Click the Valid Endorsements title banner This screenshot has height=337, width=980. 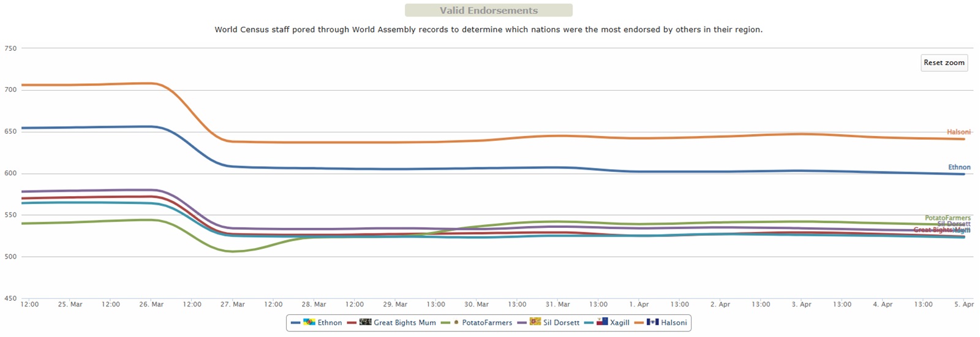pyautogui.click(x=488, y=10)
